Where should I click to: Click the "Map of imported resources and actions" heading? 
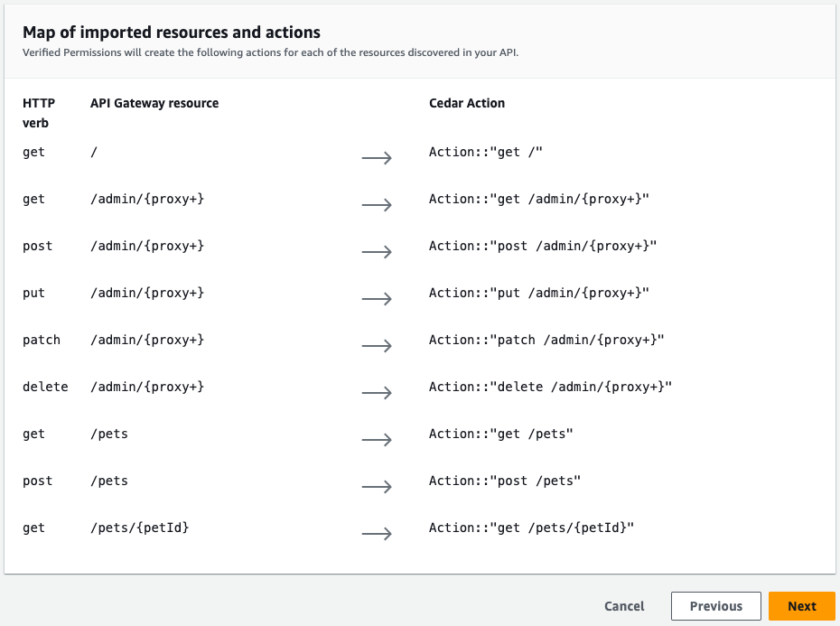coord(172,33)
